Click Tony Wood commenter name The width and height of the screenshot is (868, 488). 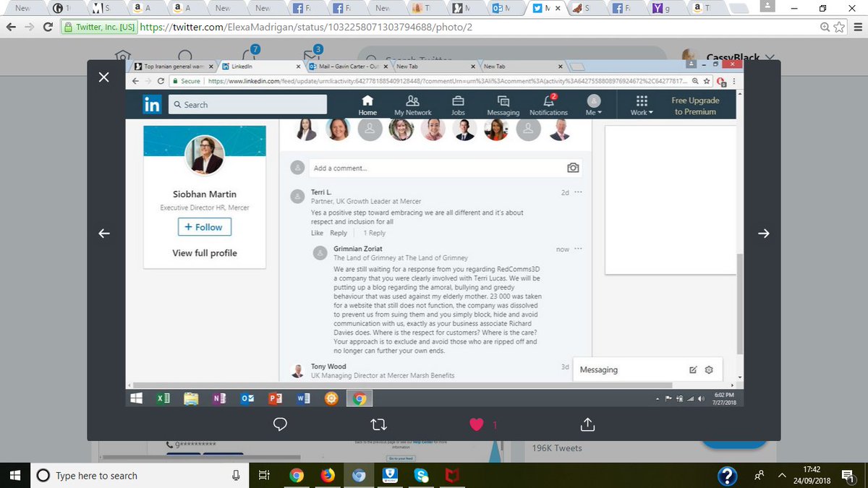[328, 367]
